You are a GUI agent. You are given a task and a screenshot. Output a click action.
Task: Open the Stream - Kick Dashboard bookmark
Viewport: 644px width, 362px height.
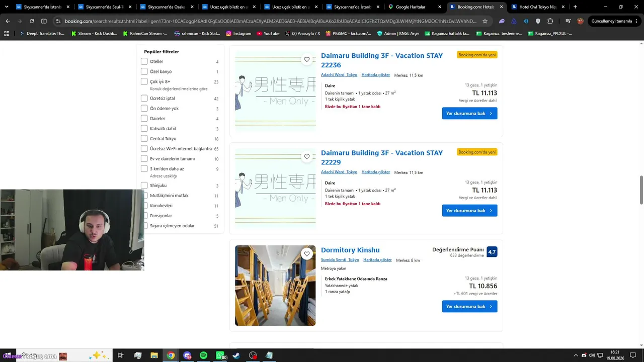(x=94, y=33)
